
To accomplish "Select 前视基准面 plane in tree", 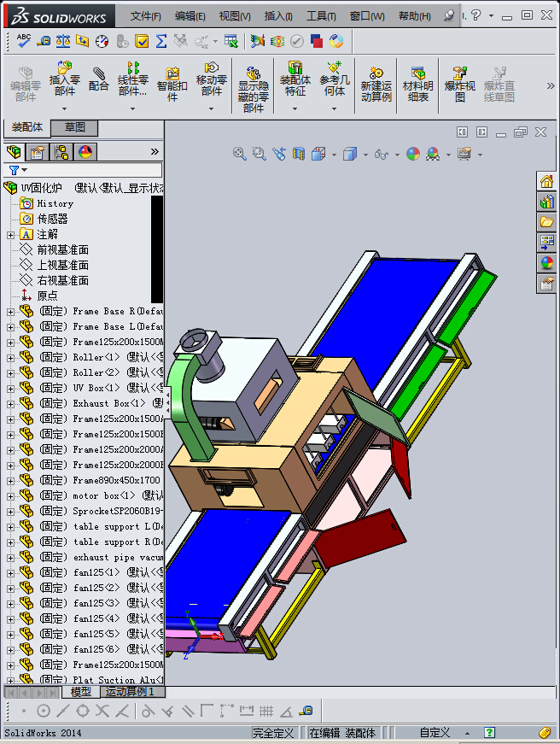I will (x=62, y=249).
